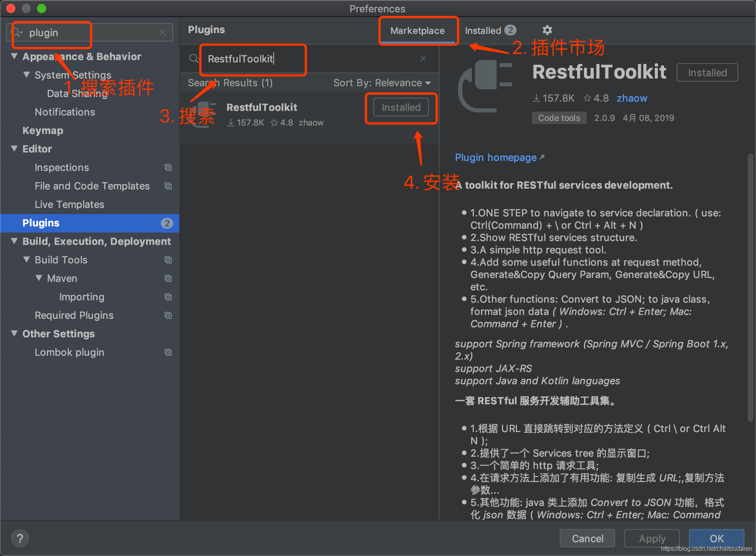Click the large RestfulToolkit plug icon
The image size is (756, 556).
pyautogui.click(x=485, y=86)
